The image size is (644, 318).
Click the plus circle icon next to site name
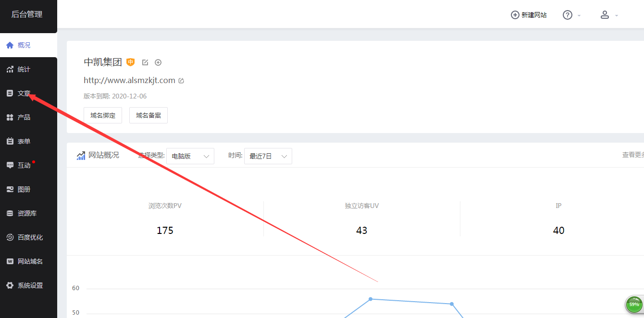(158, 62)
